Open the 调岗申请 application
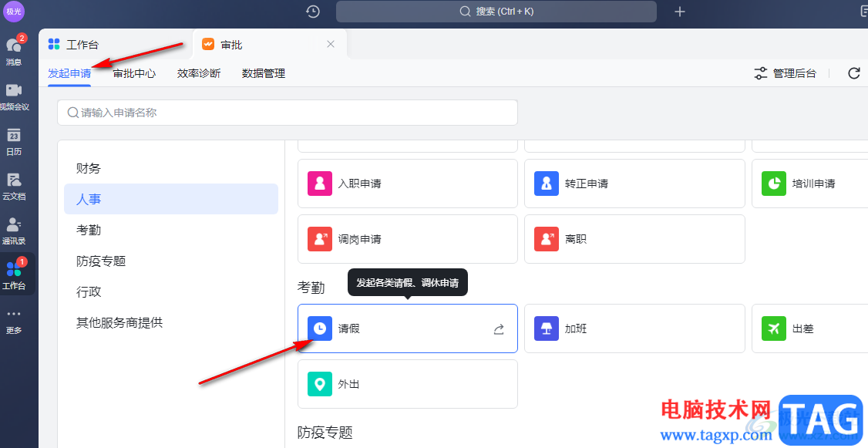The height and width of the screenshot is (448, 868). tap(408, 239)
